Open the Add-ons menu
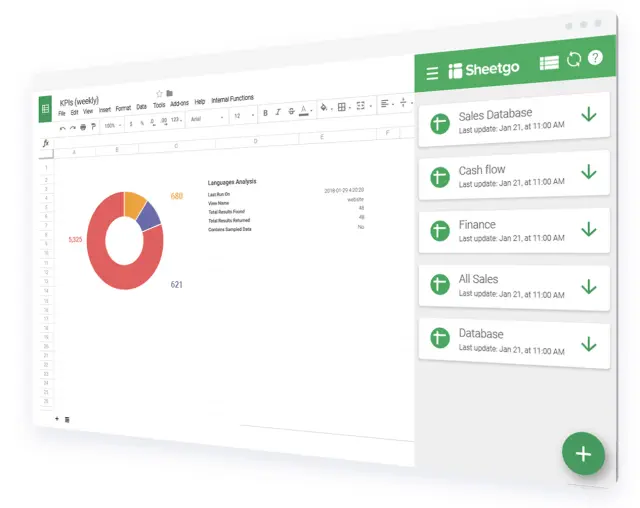This screenshot has height=508, width=640. point(179,104)
